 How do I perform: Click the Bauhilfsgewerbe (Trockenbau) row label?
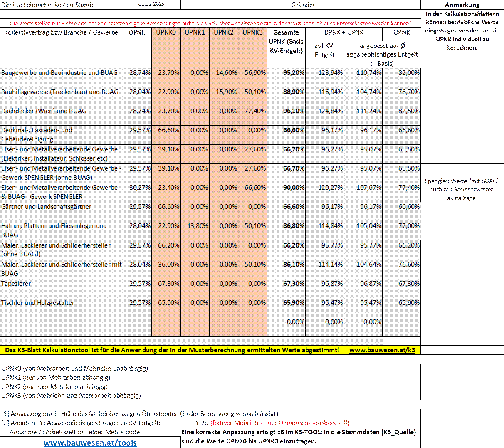click(x=59, y=92)
